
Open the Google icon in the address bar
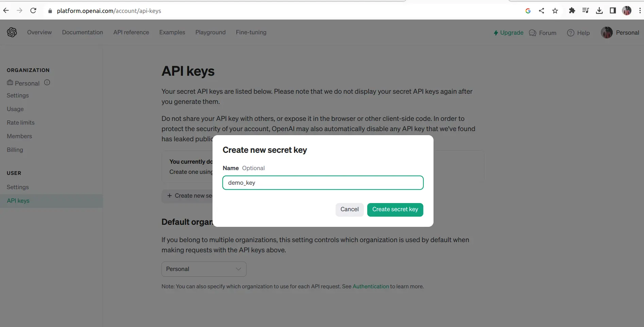528,11
